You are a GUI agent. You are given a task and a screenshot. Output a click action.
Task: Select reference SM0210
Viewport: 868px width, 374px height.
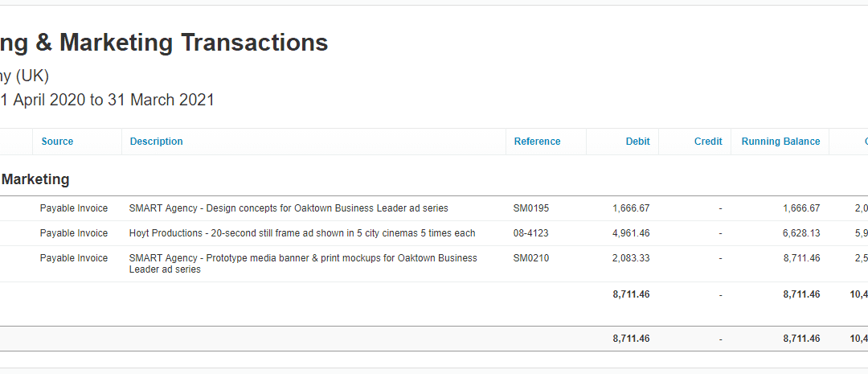pyautogui.click(x=531, y=258)
